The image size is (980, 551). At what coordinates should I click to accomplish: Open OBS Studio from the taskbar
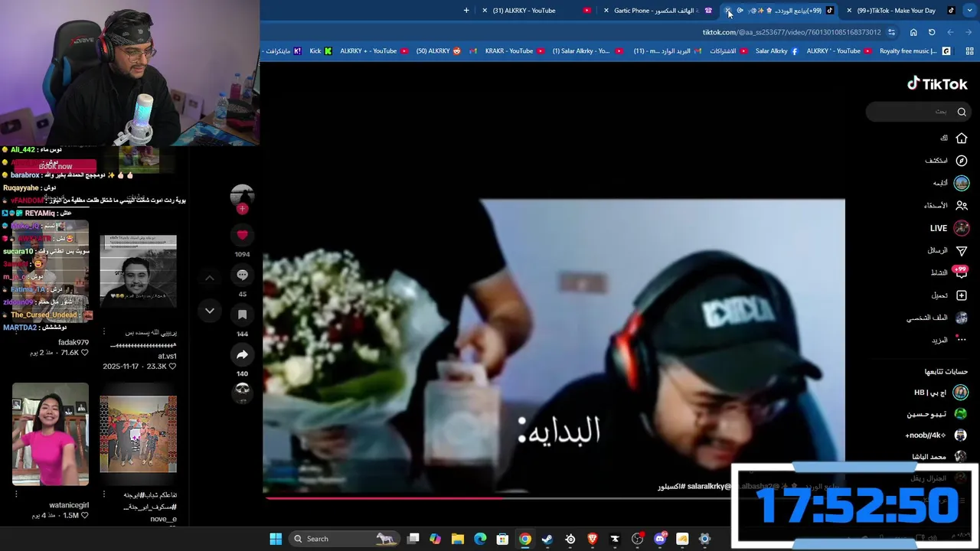pos(637,539)
